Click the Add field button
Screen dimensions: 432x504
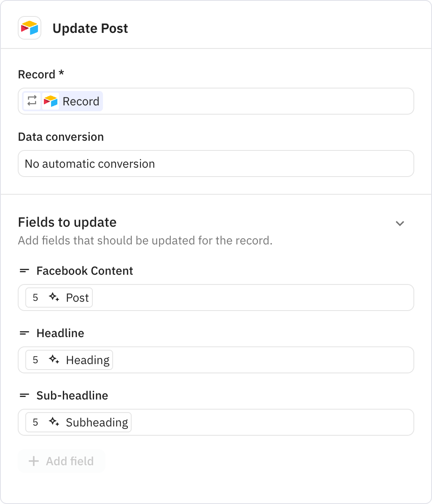pyautogui.click(x=62, y=461)
